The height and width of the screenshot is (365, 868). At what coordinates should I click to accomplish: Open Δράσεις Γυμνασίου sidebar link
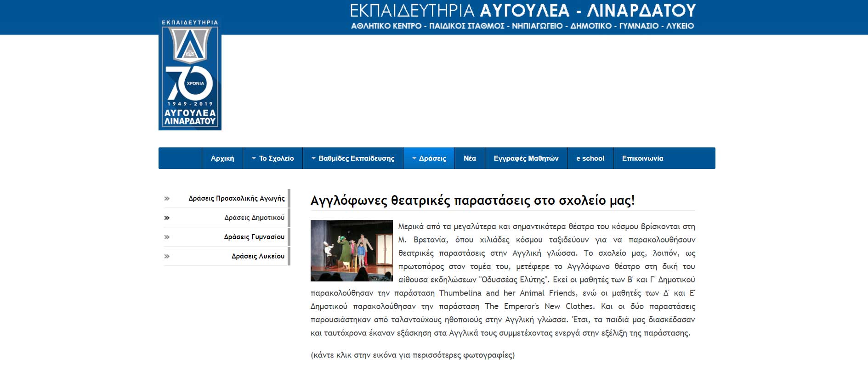254,237
